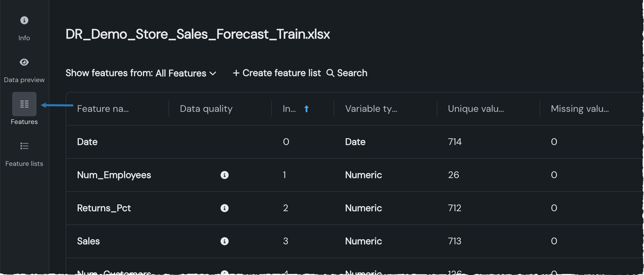644x275 pixels.
Task: Sort by the Feature name column header
Action: coord(103,109)
